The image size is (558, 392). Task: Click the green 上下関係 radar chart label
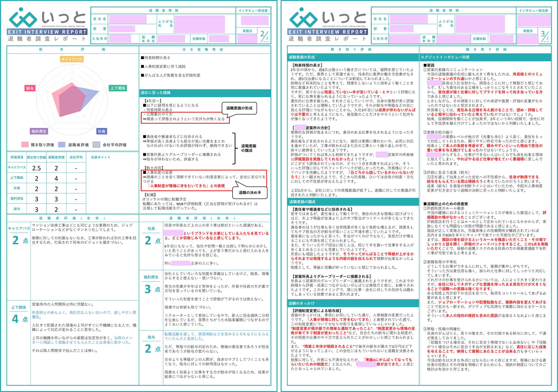(x=118, y=88)
